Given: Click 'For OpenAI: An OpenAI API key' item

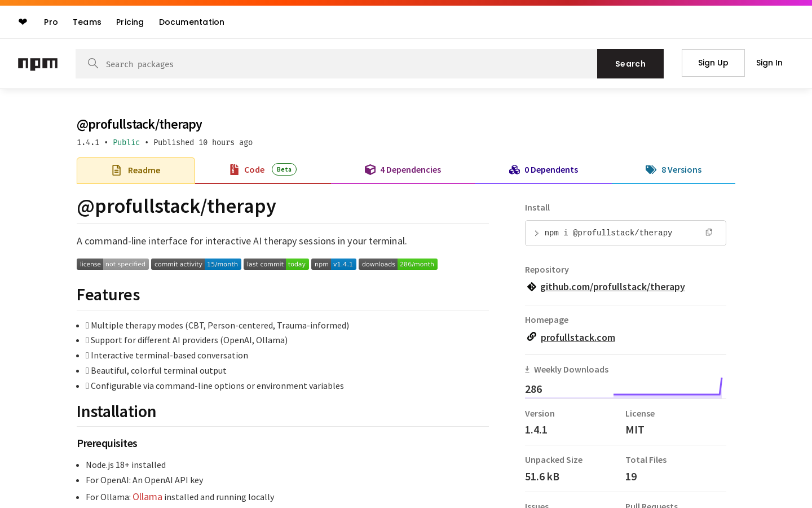Looking at the screenshot, I should [144, 480].
